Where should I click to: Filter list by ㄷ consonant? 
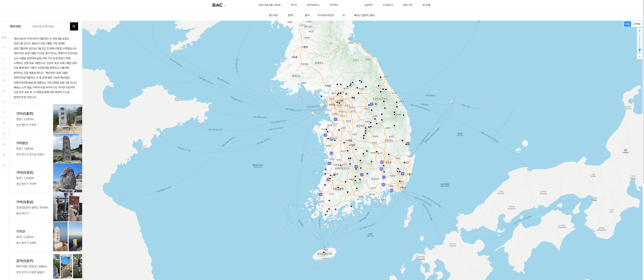(4, 69)
